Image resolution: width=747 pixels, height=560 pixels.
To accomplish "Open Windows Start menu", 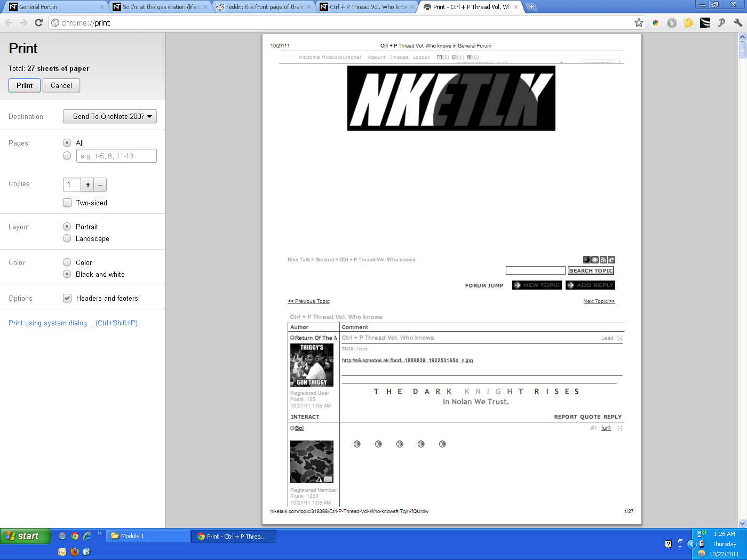I will tap(26, 536).
